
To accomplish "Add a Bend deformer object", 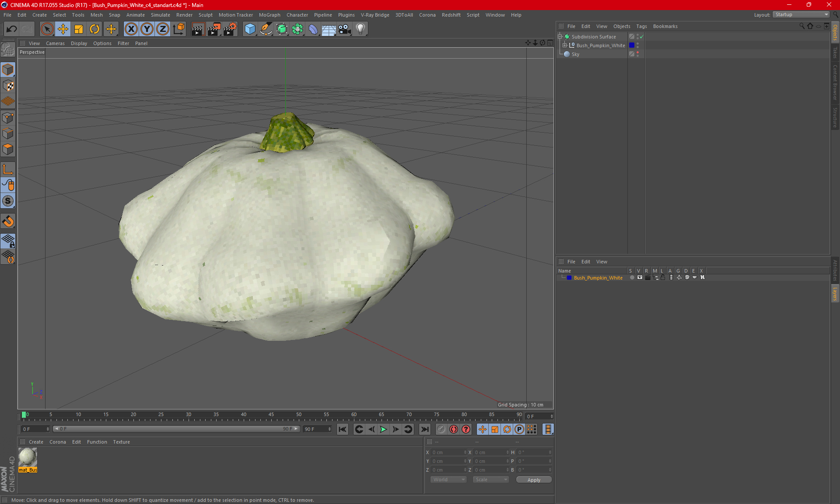I will pyautogui.click(x=313, y=29).
